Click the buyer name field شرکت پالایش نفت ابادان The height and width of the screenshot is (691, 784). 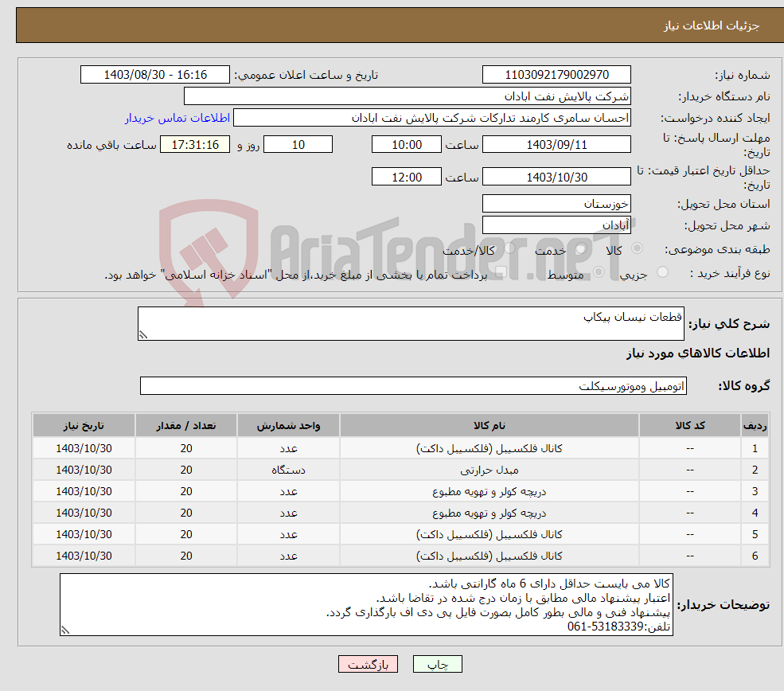pyautogui.click(x=407, y=96)
